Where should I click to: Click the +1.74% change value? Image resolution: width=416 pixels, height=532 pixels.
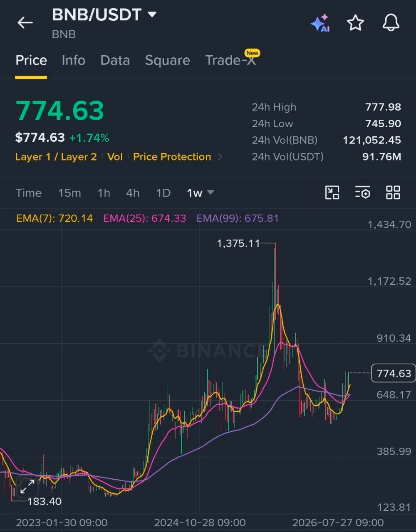89,138
